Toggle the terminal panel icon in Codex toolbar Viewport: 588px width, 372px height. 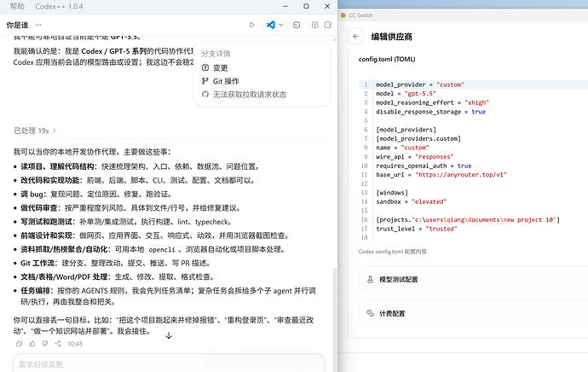point(297,25)
